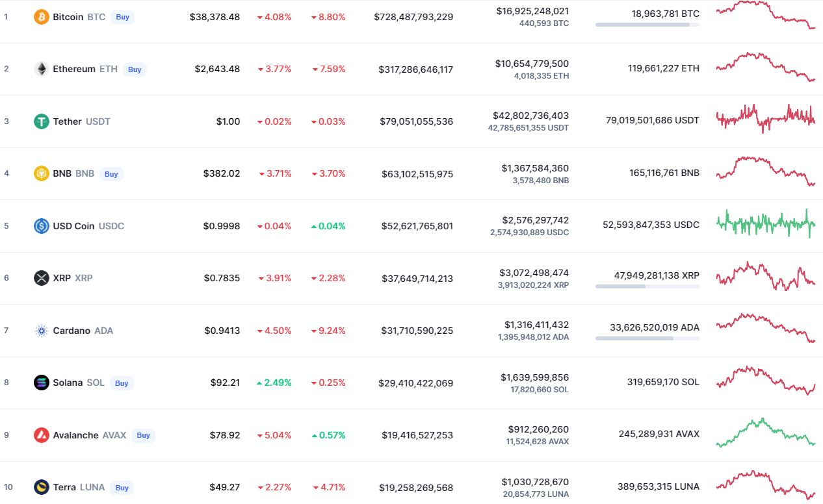
Task: Click the Avalanche red logo icon
Action: [42, 435]
